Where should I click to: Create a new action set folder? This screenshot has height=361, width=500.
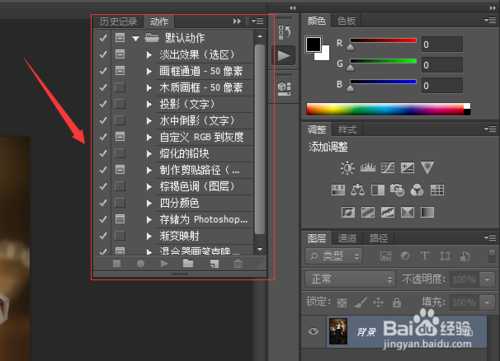click(x=188, y=264)
